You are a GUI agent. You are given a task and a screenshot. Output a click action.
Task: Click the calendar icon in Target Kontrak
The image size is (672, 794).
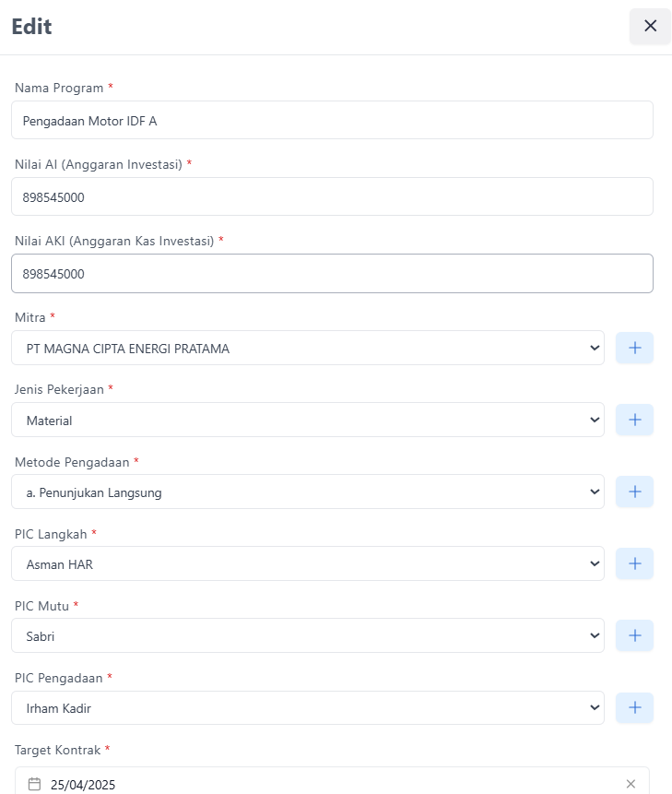(x=35, y=784)
